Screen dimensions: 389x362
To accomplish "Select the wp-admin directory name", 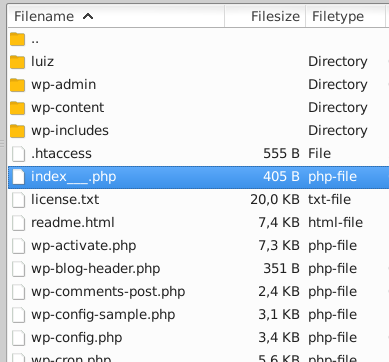I will click(64, 85).
